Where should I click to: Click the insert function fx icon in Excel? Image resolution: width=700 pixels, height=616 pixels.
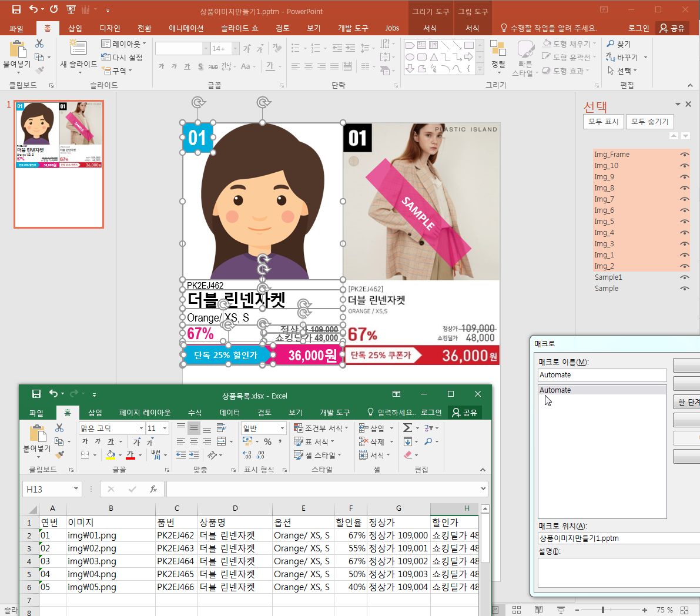pos(153,489)
